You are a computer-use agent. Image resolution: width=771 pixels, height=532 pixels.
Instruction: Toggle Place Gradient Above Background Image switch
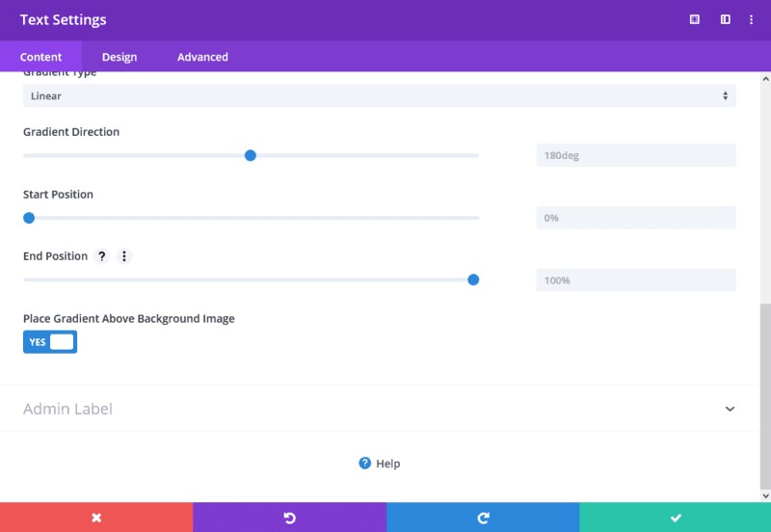click(50, 342)
